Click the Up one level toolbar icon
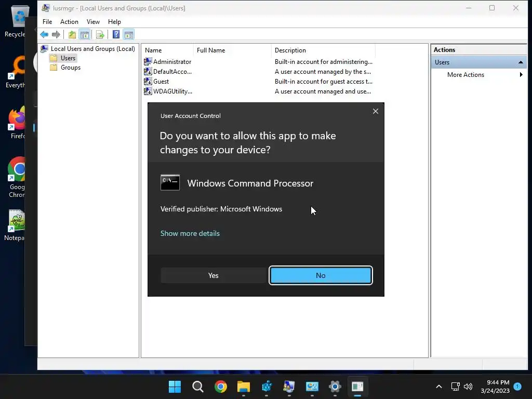 click(x=72, y=34)
